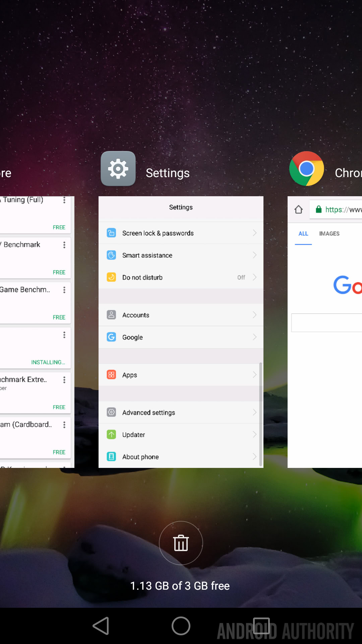Tap the Android home navigation button
This screenshot has width=362, height=644.
[x=181, y=626]
